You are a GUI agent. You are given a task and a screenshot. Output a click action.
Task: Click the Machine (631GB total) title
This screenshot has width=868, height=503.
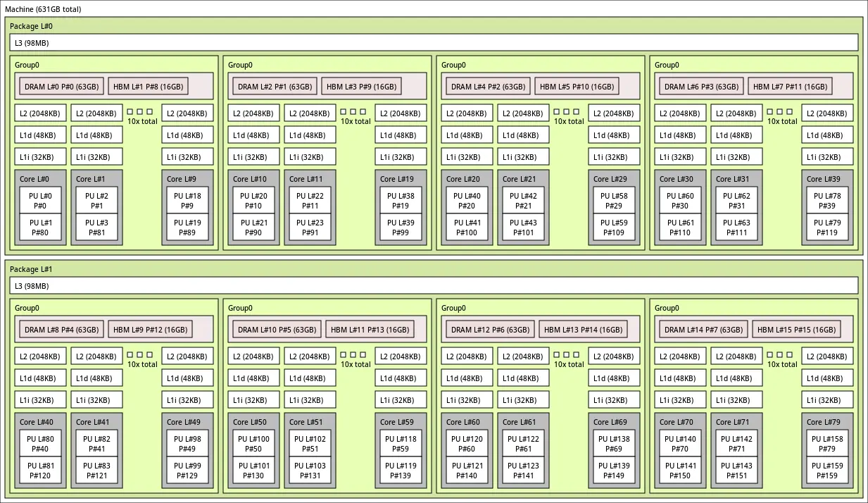pyautogui.click(x=43, y=9)
